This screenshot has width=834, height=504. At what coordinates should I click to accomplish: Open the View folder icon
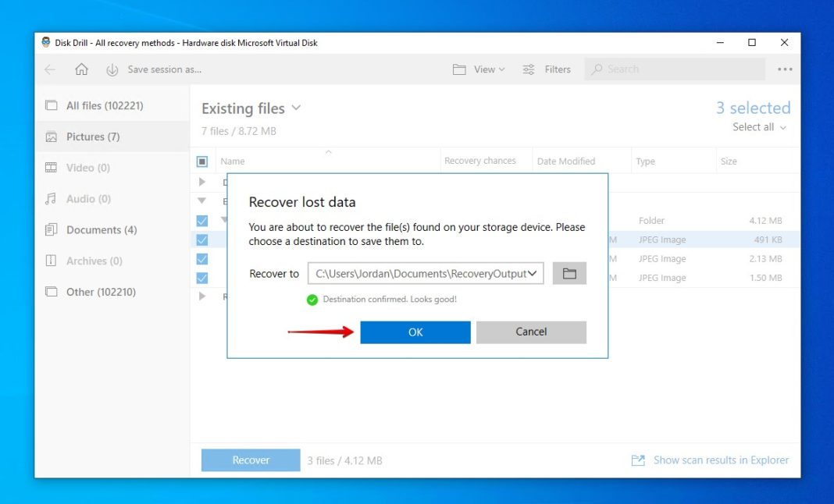459,69
